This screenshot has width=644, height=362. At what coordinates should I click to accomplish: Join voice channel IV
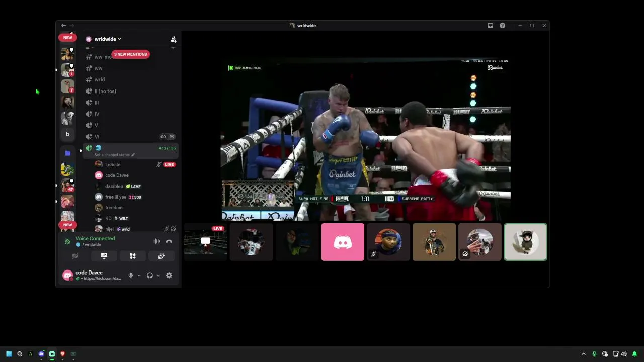(x=130, y=114)
